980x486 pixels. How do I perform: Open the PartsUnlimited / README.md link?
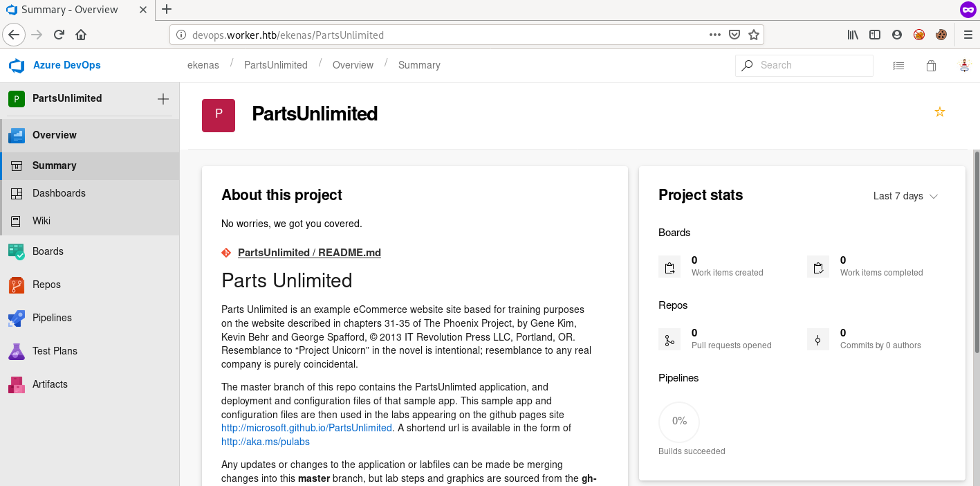pyautogui.click(x=309, y=253)
